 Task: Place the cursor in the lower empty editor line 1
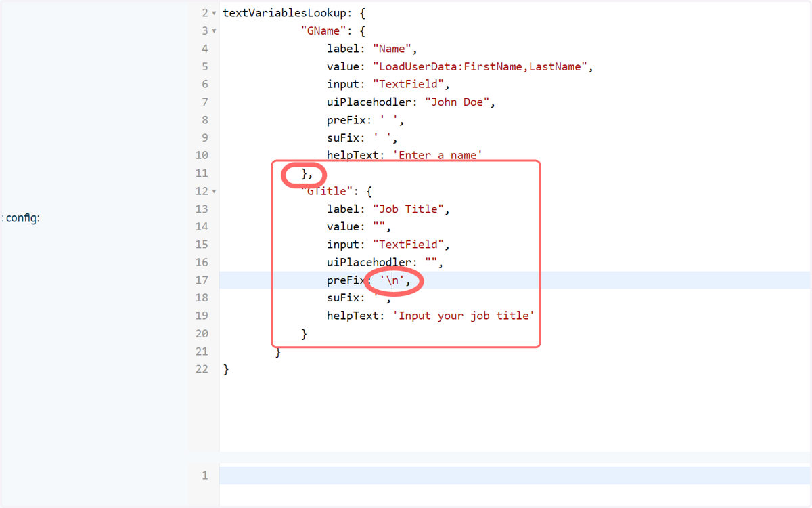[514, 475]
